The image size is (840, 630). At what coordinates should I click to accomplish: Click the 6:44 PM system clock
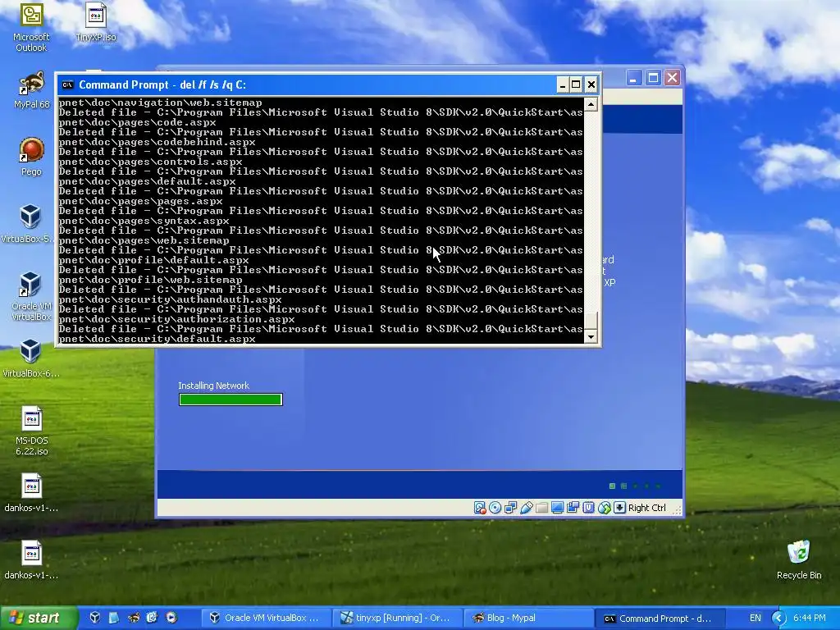(809, 618)
